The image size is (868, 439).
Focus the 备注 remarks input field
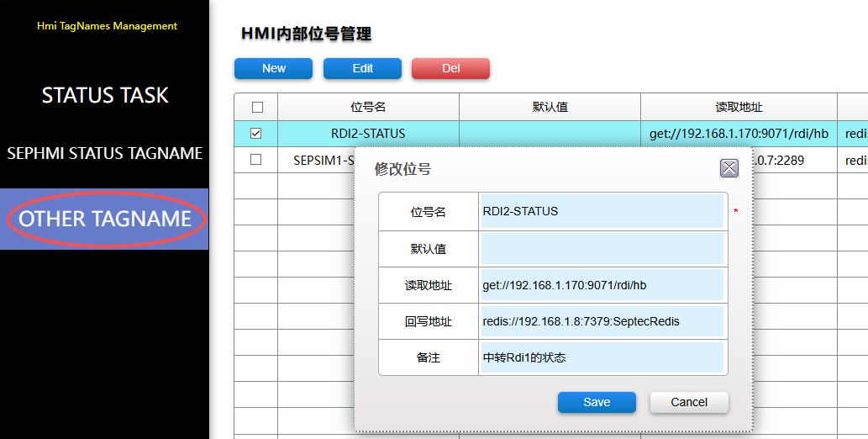601,357
